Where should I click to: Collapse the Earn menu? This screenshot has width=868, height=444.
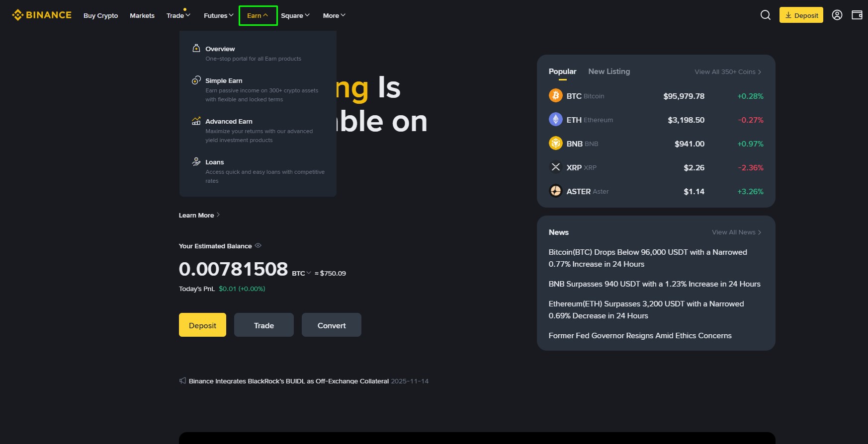pyautogui.click(x=258, y=15)
